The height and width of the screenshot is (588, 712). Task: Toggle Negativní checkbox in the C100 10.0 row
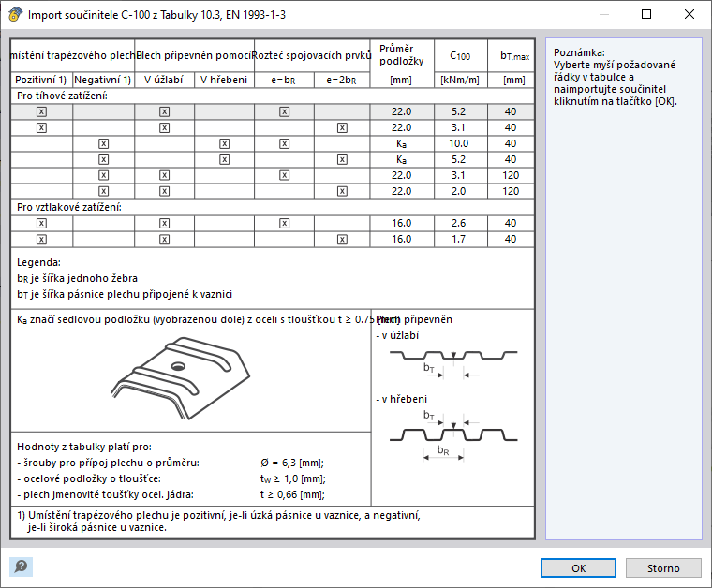[104, 144]
